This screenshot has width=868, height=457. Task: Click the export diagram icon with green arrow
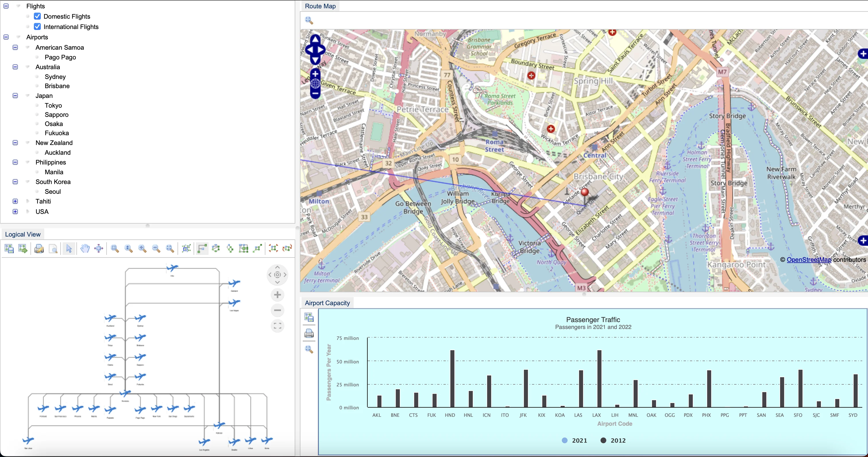point(23,249)
